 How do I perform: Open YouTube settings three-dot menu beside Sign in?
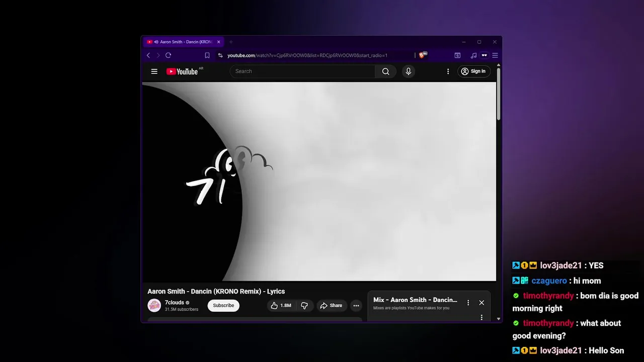pyautogui.click(x=448, y=71)
